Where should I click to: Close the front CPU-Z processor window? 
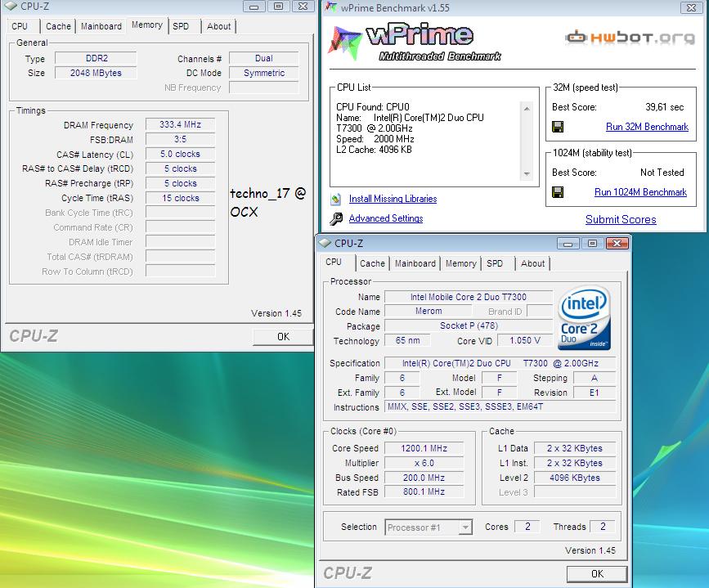pos(617,244)
